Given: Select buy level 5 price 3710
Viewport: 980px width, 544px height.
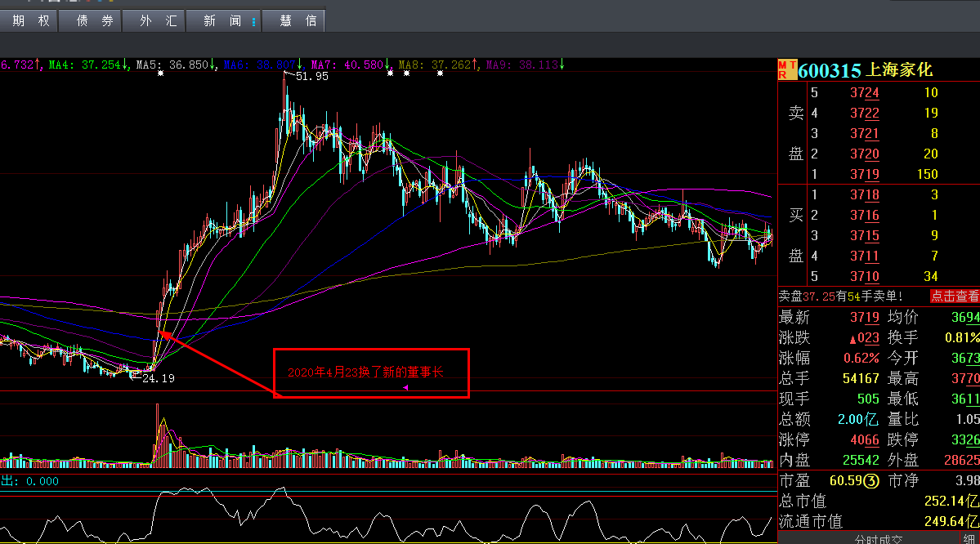Looking at the screenshot, I should (865, 277).
